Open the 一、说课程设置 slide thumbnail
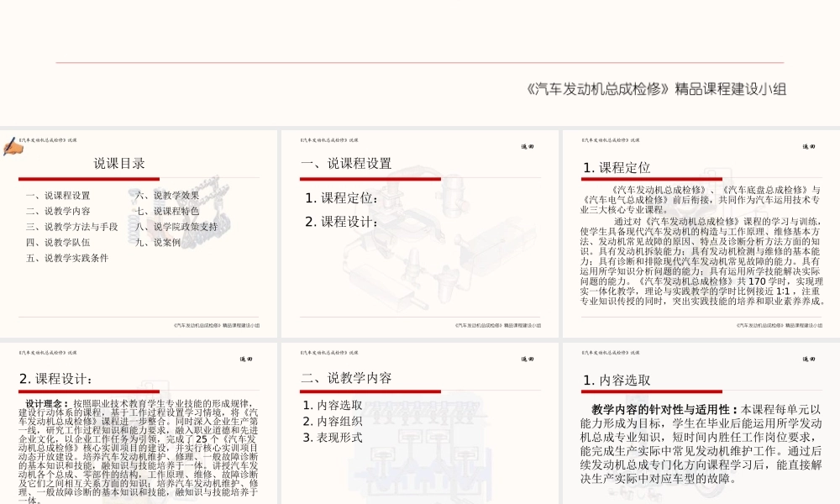840x504 pixels. 420,234
